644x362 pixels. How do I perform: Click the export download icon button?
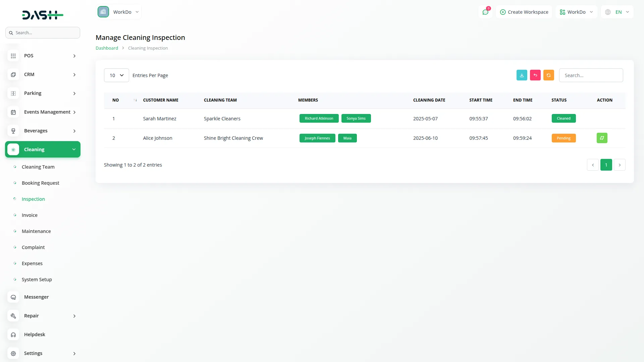(x=522, y=75)
